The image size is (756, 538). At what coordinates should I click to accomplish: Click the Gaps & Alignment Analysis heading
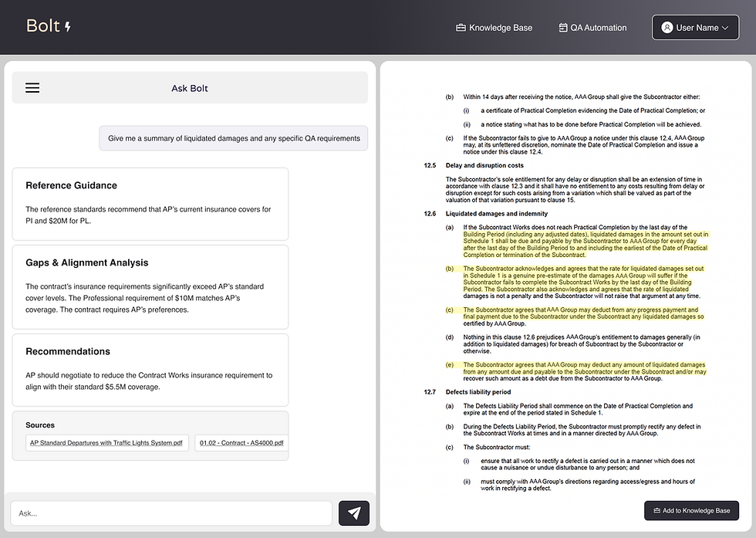[86, 263]
